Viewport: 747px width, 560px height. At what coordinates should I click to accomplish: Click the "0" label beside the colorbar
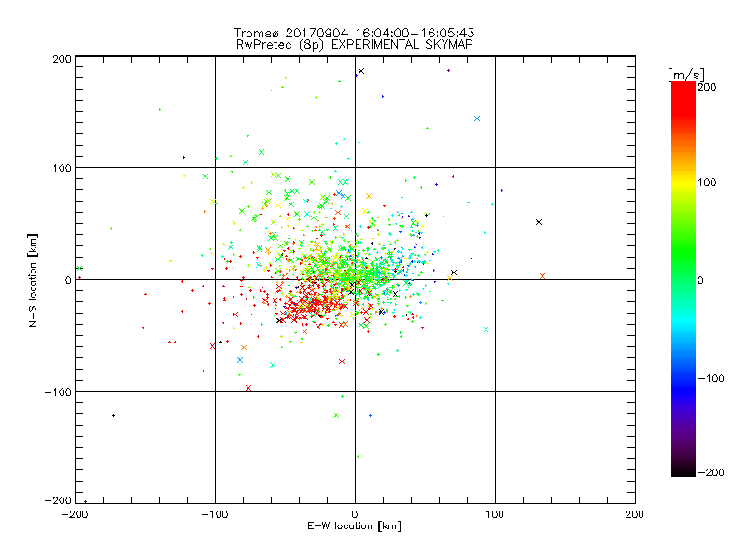pyautogui.click(x=700, y=280)
